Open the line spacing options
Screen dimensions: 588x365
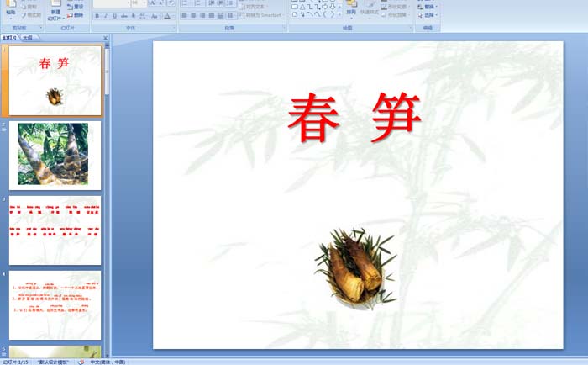(231, 3)
